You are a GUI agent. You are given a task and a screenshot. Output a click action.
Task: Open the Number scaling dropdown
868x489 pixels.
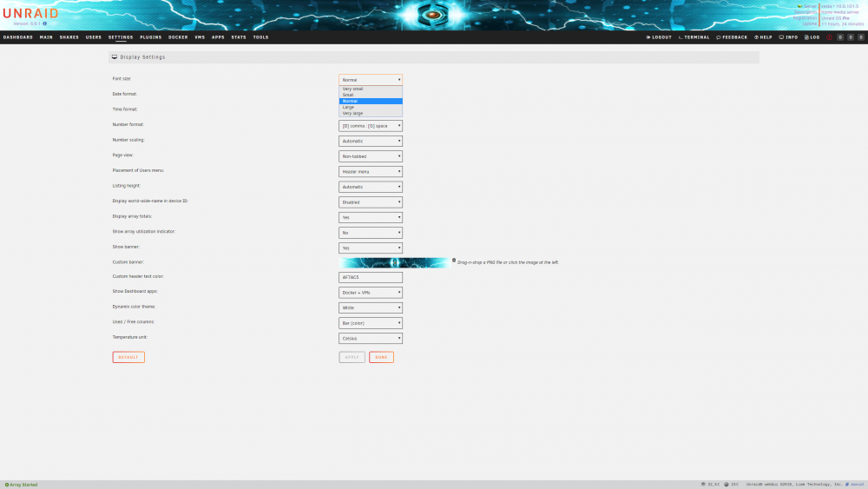pos(371,142)
